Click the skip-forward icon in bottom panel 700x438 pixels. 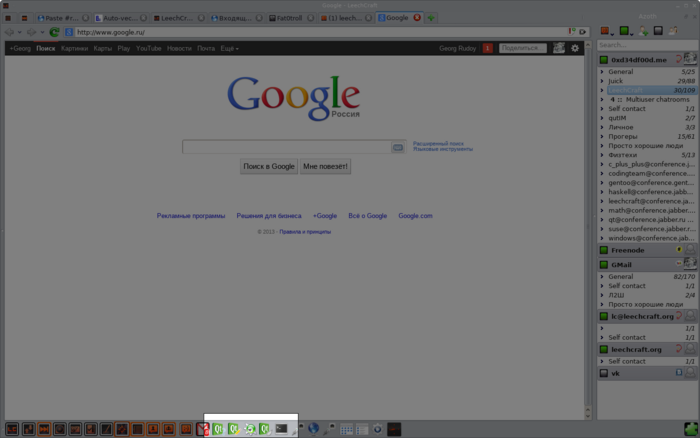pos(44,430)
